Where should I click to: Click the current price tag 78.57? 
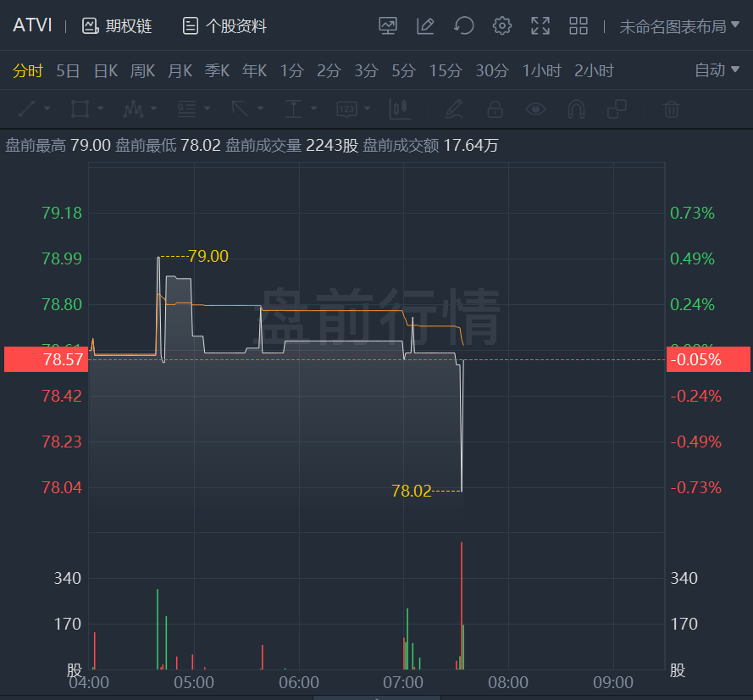pos(46,359)
